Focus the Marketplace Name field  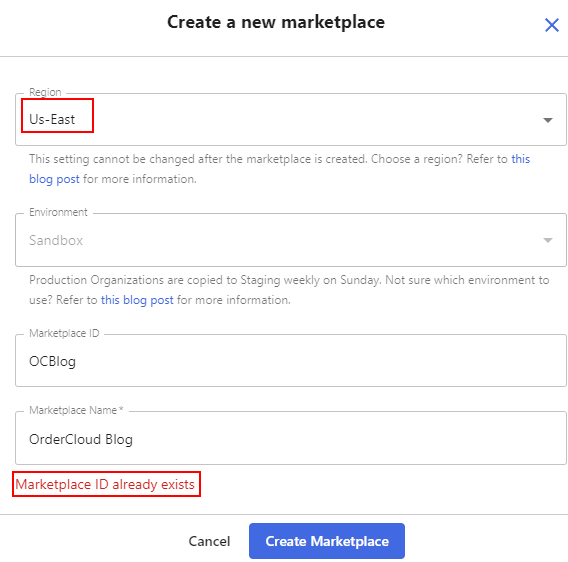(x=291, y=438)
